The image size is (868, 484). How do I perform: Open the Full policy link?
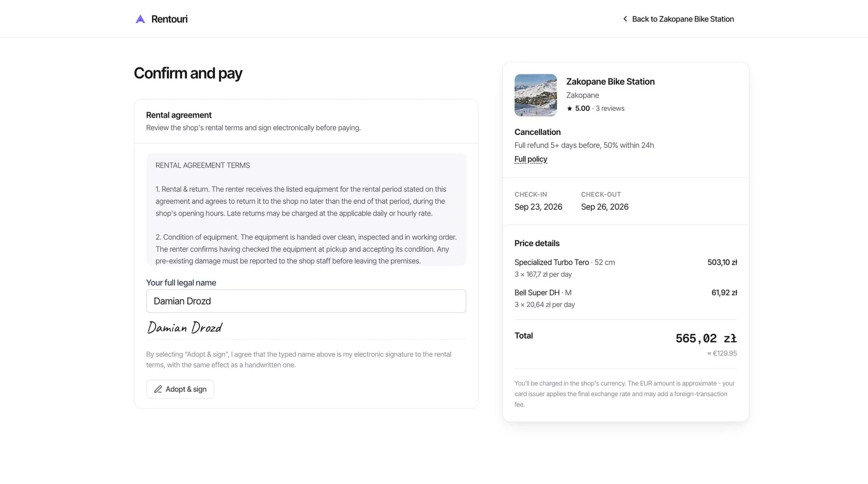point(530,159)
